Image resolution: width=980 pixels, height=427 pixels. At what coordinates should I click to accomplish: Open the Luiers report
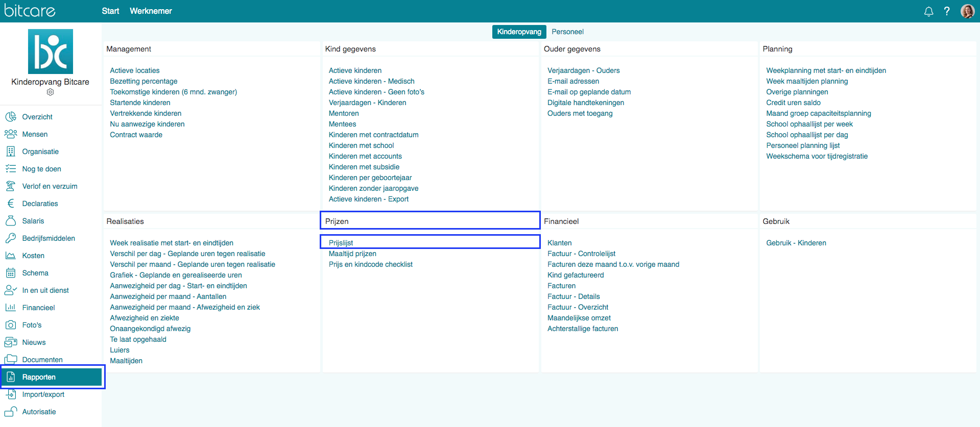tap(119, 350)
